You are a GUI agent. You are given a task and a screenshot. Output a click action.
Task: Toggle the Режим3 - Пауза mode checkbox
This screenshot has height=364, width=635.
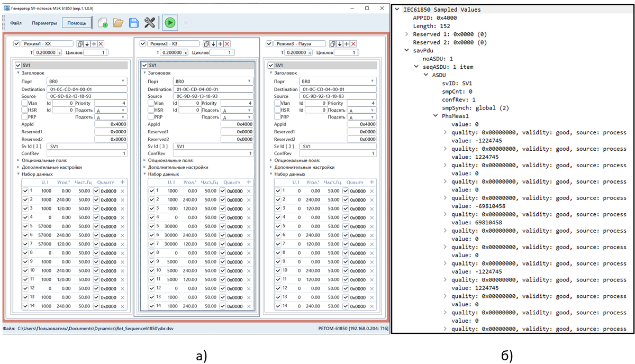(269, 44)
